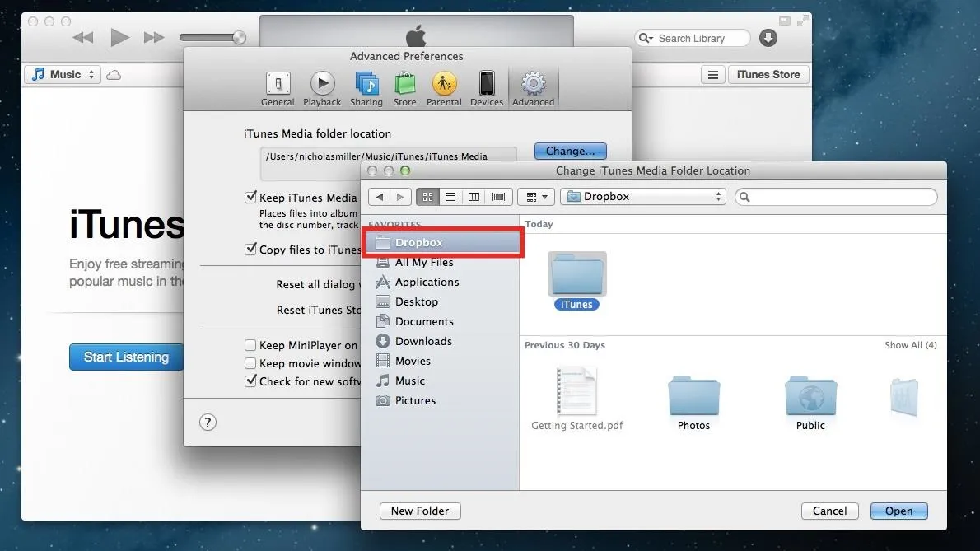Click the help question mark button
Image resolution: width=980 pixels, height=551 pixels.
point(208,423)
